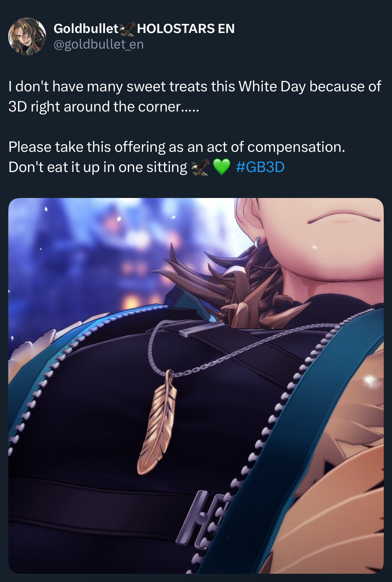This screenshot has width=392, height=582.
Task: Click the green heart emoji
Action: [222, 167]
